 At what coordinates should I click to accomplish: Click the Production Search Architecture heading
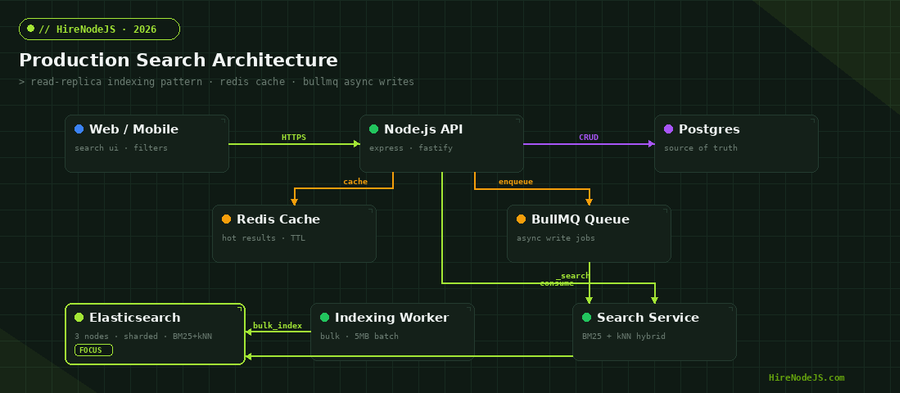click(179, 60)
